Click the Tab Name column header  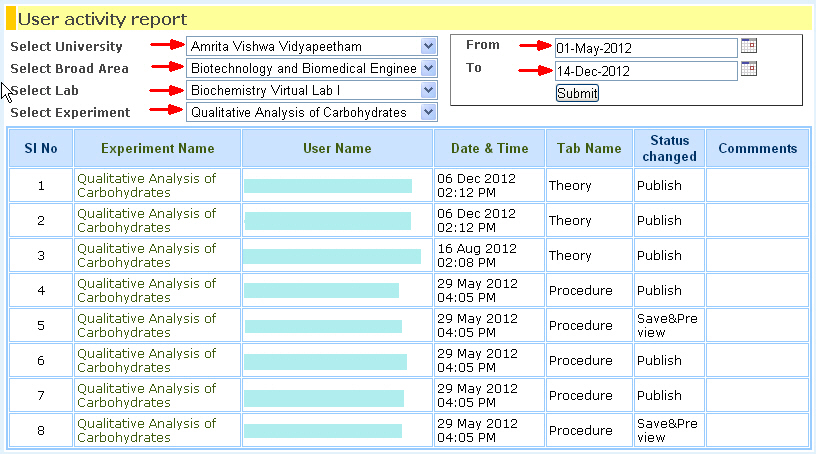click(x=589, y=148)
